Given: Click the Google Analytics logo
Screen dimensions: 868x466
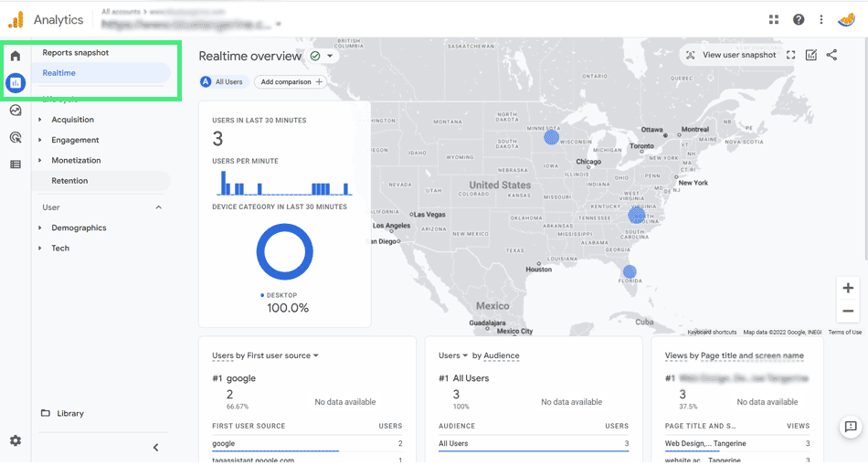Looking at the screenshot, I should point(16,20).
